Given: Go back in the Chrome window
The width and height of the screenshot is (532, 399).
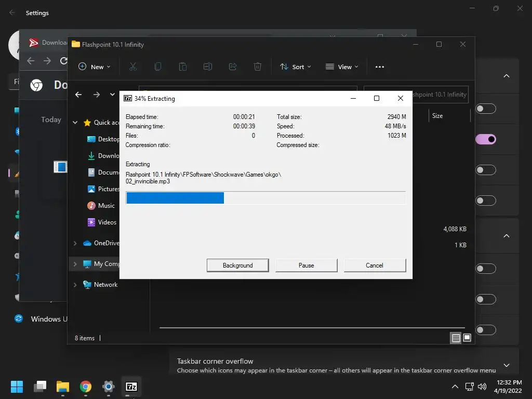Looking at the screenshot, I should click(x=31, y=61).
